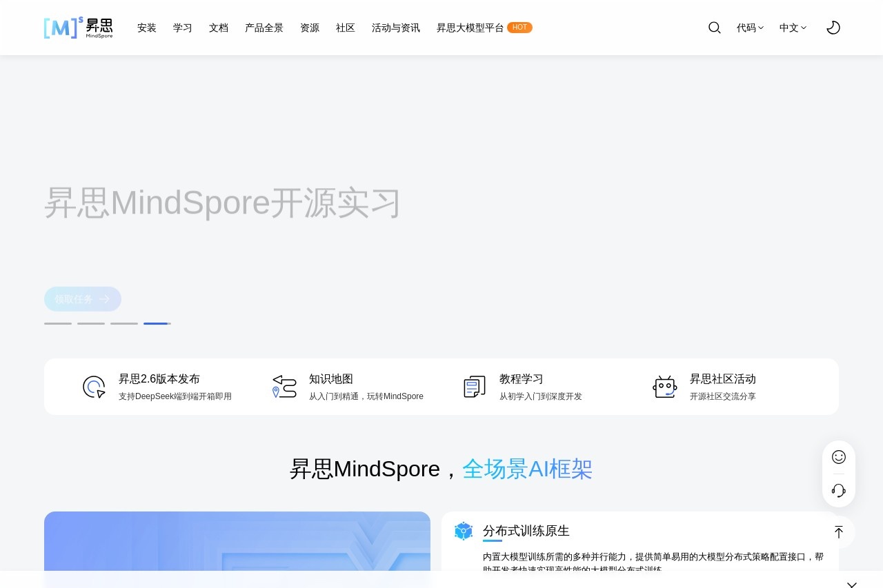Viewport: 883px width, 588px height.
Task: Expand the 中文 language dropdown
Action: (x=792, y=28)
